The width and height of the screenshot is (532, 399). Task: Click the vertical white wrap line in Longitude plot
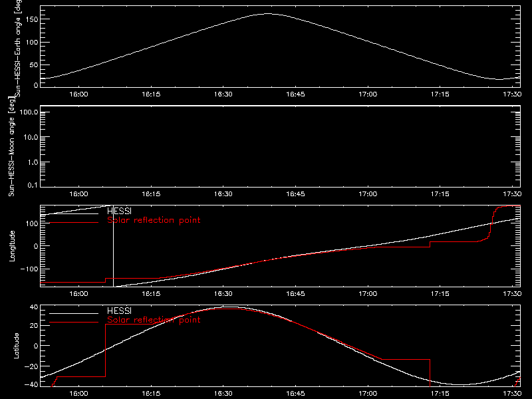pyautogui.click(x=113, y=246)
